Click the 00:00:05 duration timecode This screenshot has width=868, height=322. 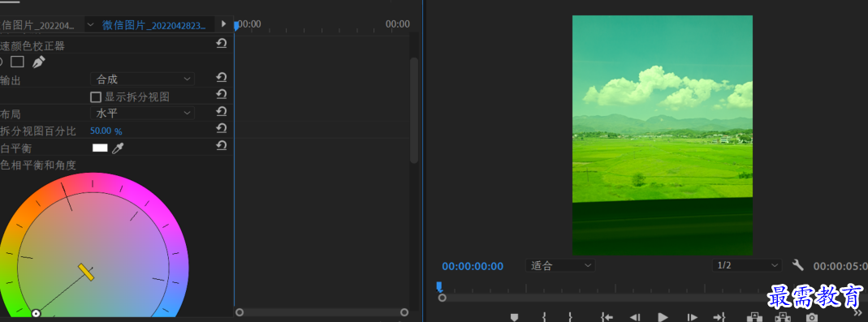pos(840,266)
